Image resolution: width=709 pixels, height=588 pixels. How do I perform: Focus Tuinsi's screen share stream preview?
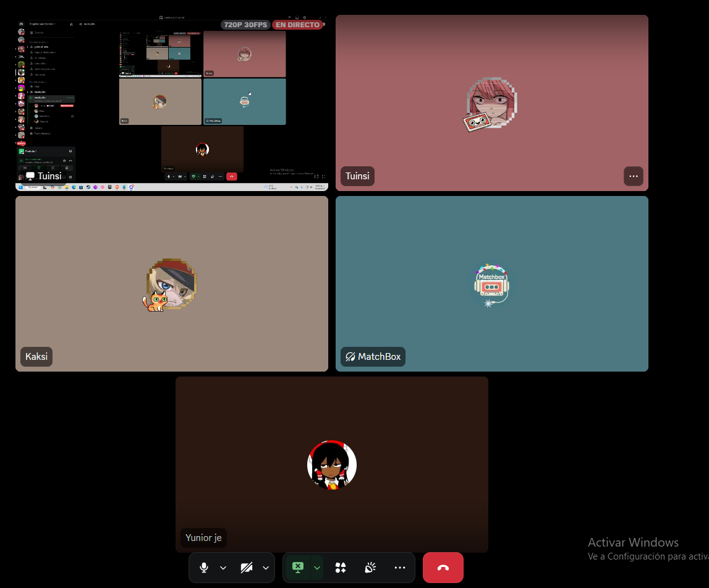171,103
